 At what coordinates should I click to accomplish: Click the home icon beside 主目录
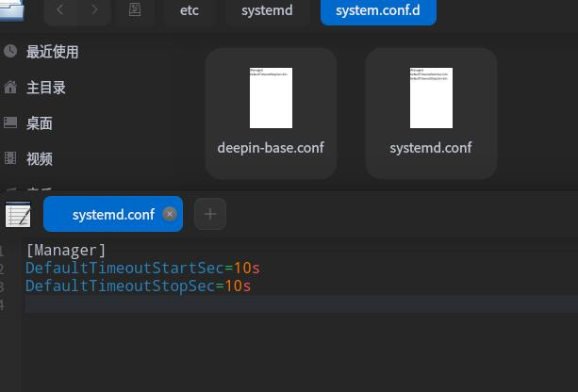pos(10,88)
